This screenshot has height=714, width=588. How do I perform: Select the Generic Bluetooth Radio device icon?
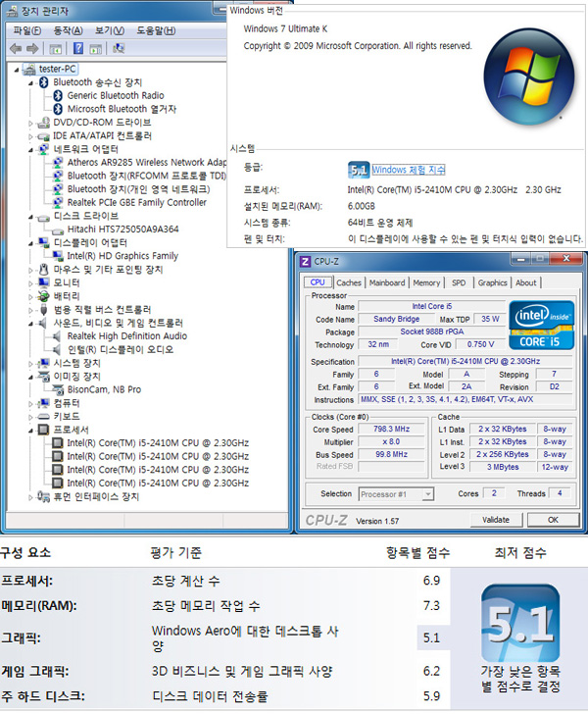(58, 96)
